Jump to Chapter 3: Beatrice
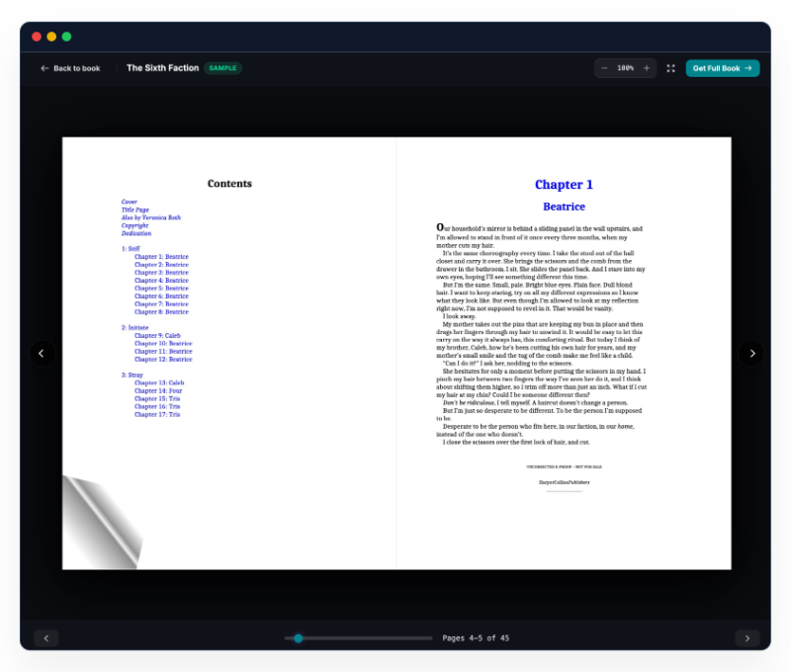 pos(161,272)
